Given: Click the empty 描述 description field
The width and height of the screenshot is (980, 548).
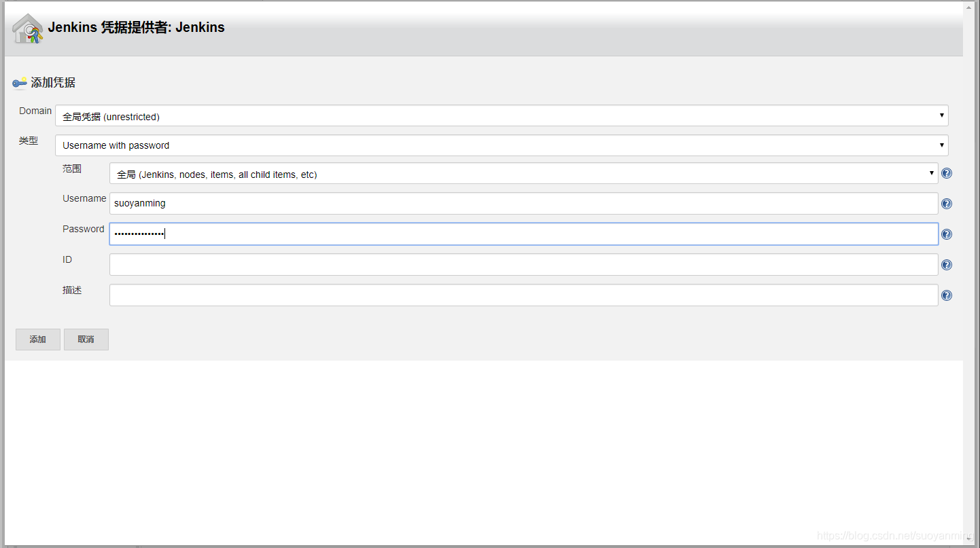Looking at the screenshot, I should pos(523,295).
